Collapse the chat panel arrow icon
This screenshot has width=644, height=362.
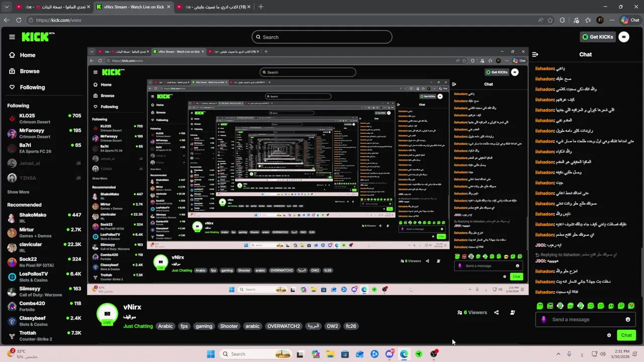point(535,54)
